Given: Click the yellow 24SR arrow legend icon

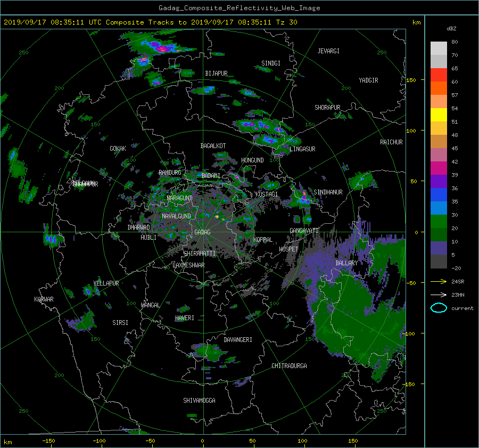Looking at the screenshot, I should coord(439,281).
